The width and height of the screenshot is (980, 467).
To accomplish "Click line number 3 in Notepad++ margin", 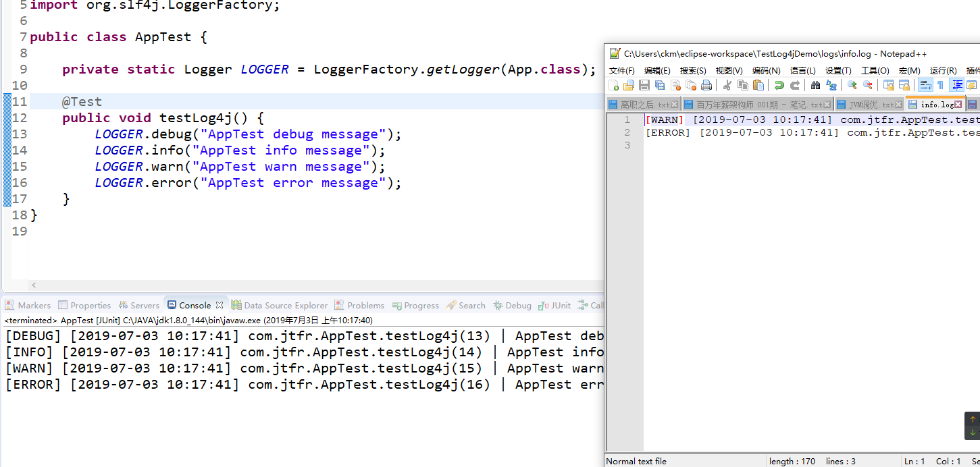I will [627, 145].
